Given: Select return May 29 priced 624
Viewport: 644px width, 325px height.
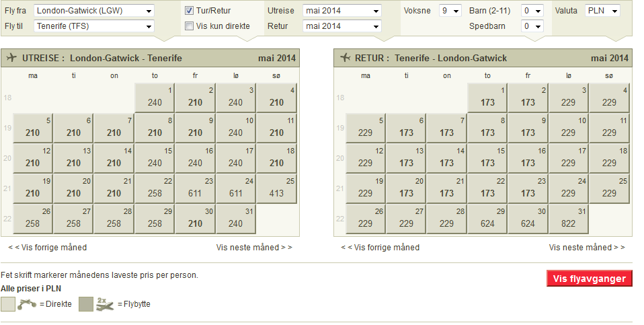Looking at the screenshot, I should click(487, 219).
